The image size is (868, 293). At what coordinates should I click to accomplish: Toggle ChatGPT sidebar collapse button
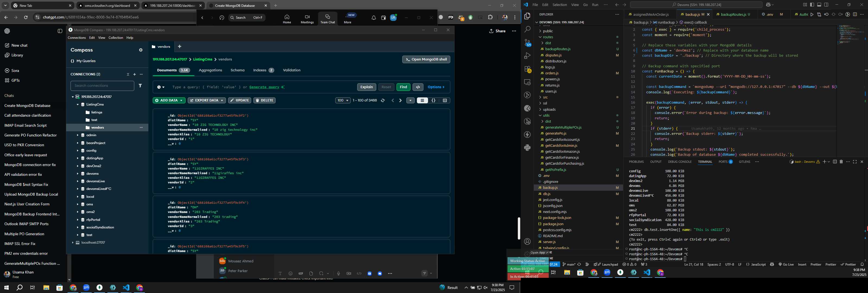pos(60,31)
